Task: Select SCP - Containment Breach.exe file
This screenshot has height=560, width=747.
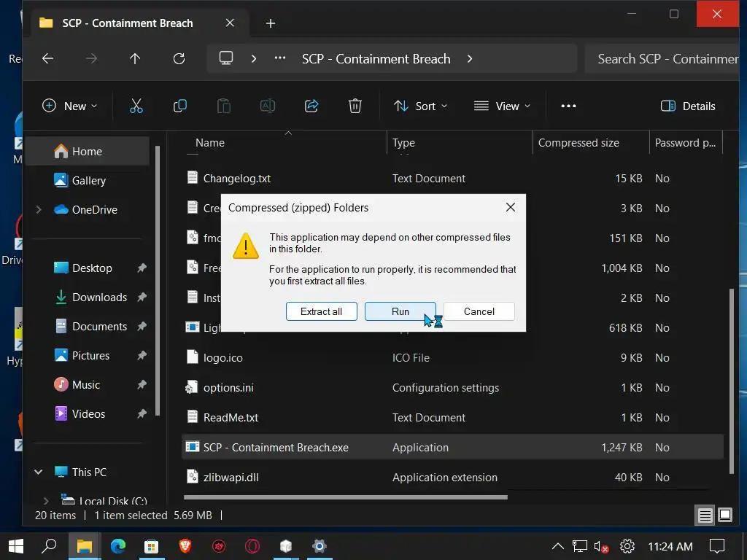Action: 452,448
